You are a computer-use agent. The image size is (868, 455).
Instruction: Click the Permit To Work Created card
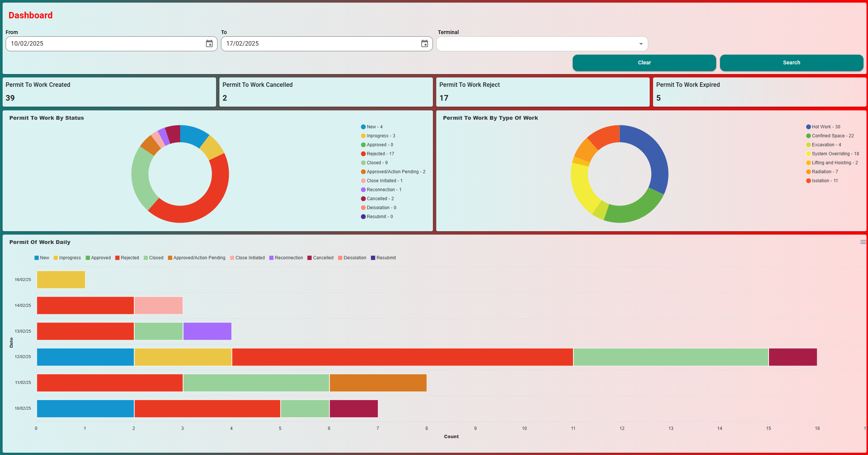tap(109, 92)
